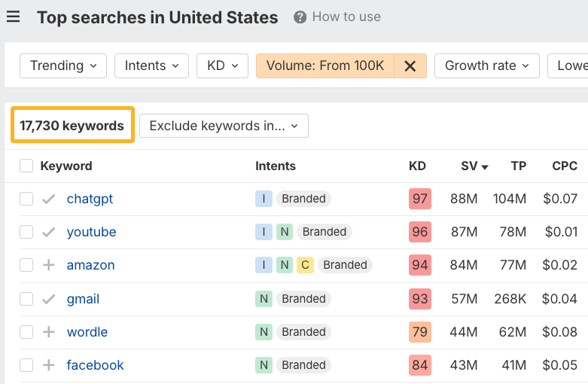The width and height of the screenshot is (588, 384).
Task: Click the Intents column header
Action: point(276,166)
